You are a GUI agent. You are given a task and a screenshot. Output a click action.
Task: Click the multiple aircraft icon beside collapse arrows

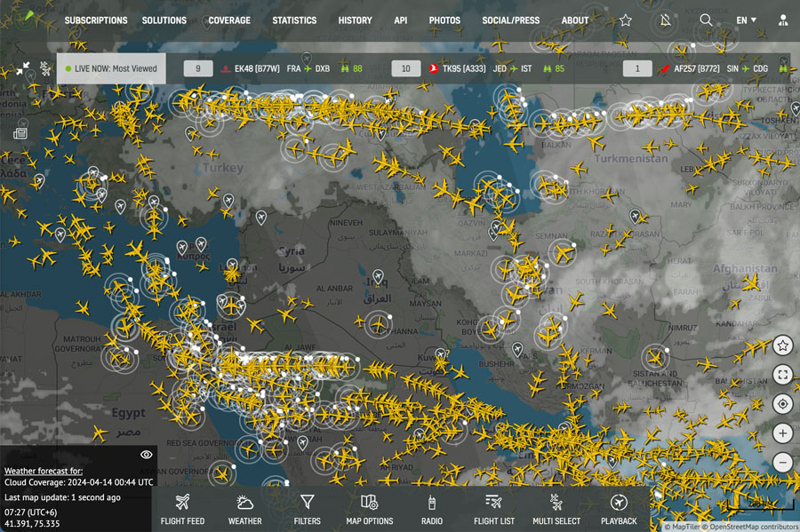click(x=45, y=68)
